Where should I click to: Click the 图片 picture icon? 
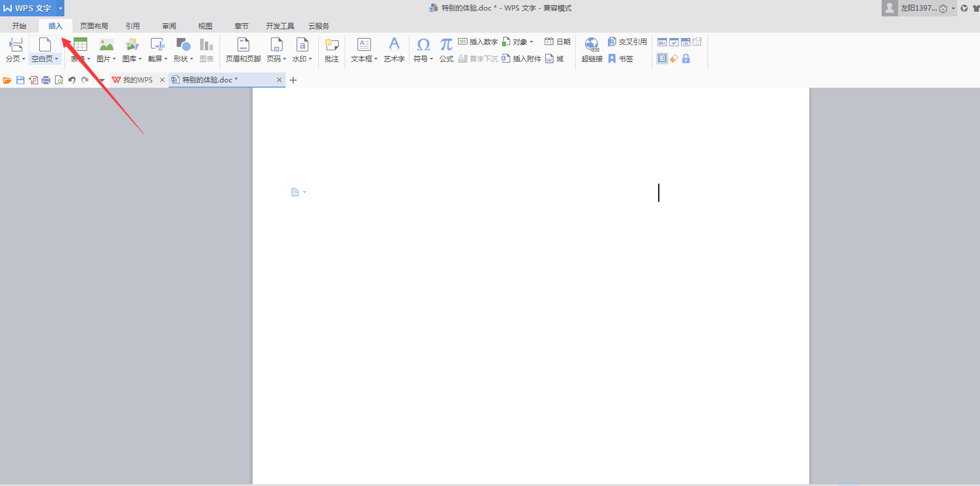[106, 44]
